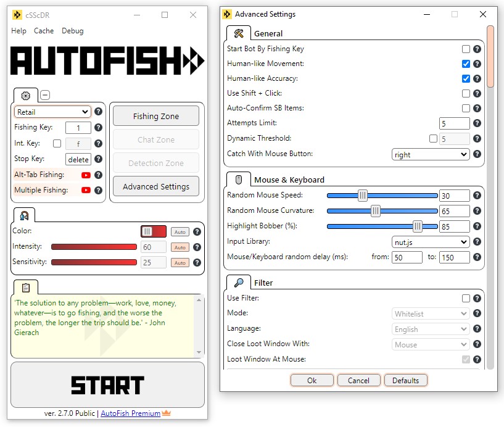Click the big START button

[x=108, y=385]
